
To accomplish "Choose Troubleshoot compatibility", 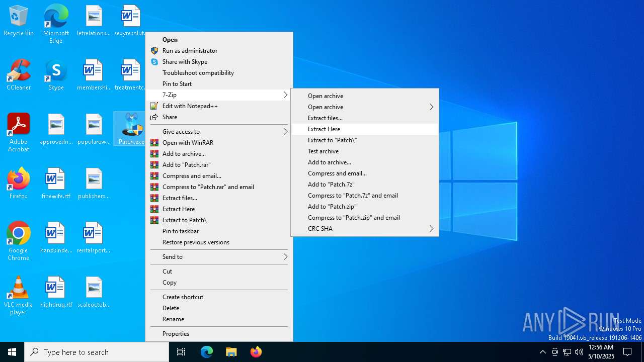I will point(219,73).
